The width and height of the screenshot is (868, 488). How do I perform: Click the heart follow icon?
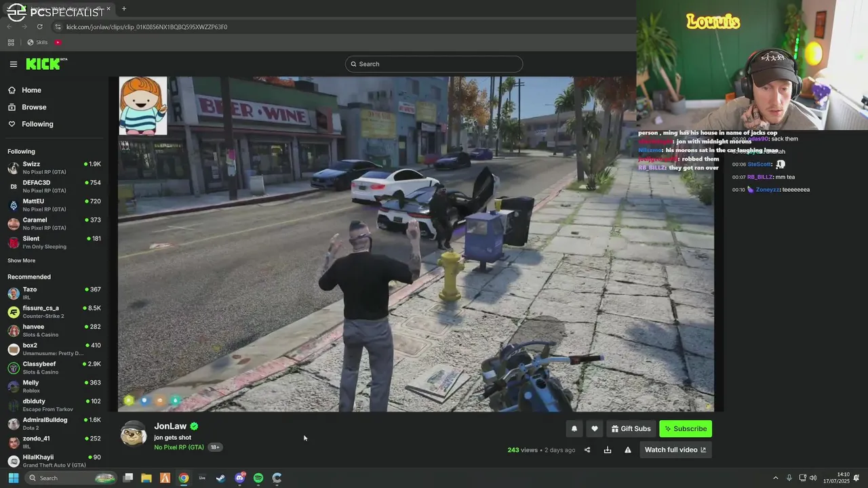point(595,429)
